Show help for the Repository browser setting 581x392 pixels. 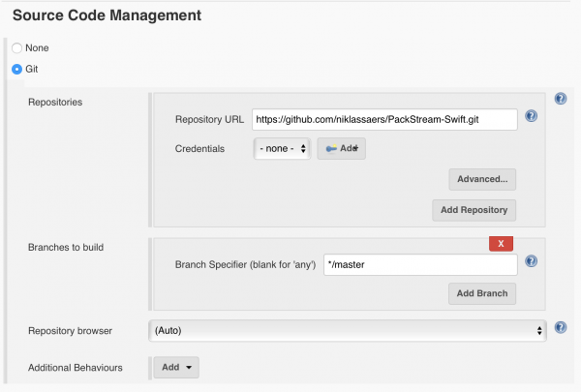pyautogui.click(x=560, y=328)
